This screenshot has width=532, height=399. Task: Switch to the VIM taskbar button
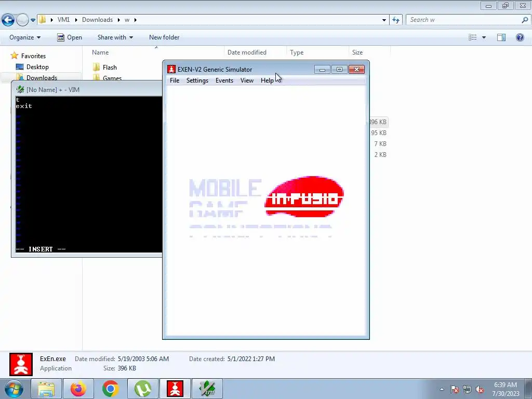pyautogui.click(x=207, y=389)
